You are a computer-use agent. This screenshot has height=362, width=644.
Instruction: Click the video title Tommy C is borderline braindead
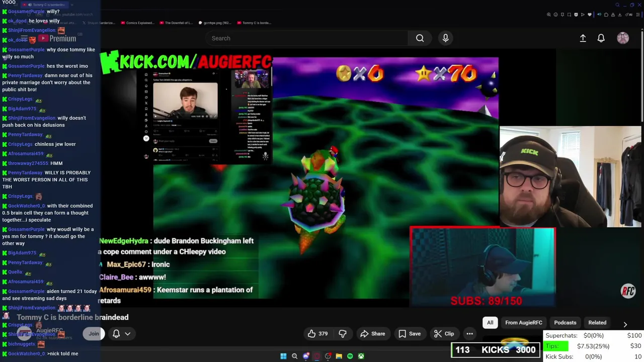pyautogui.click(x=72, y=317)
